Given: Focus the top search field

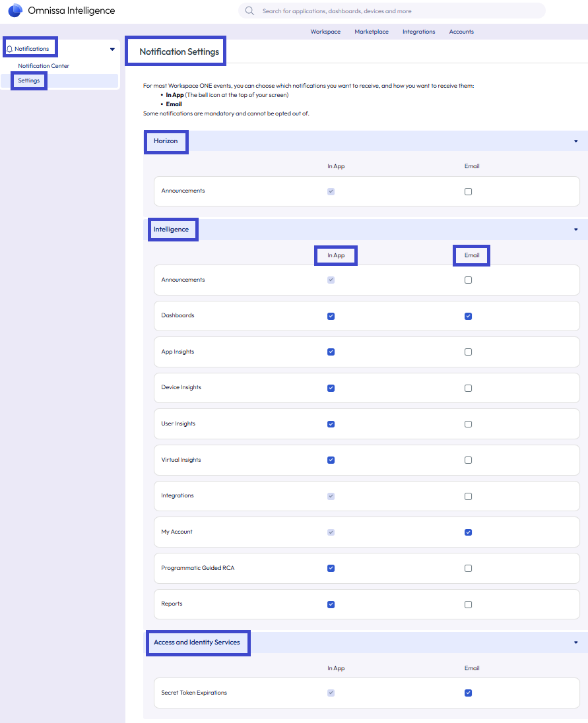Looking at the screenshot, I should (x=392, y=11).
